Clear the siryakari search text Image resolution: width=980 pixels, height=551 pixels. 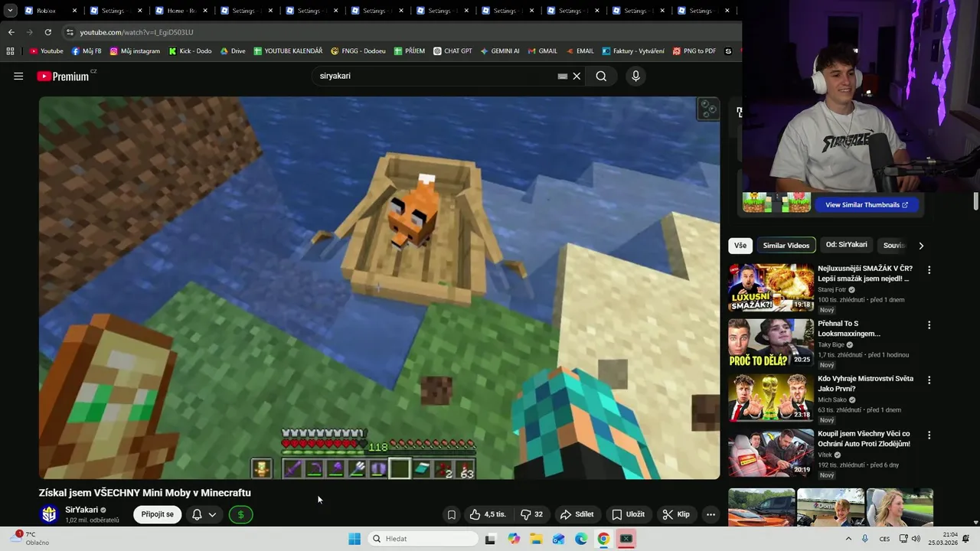coord(577,76)
